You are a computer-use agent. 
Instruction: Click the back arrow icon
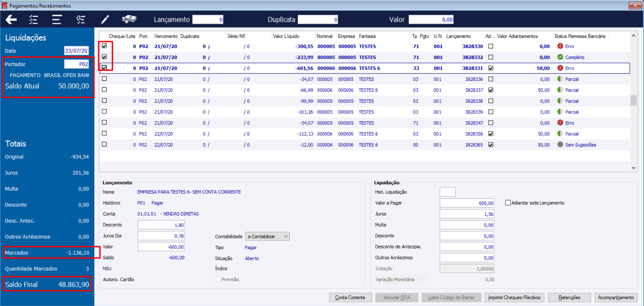[11, 20]
